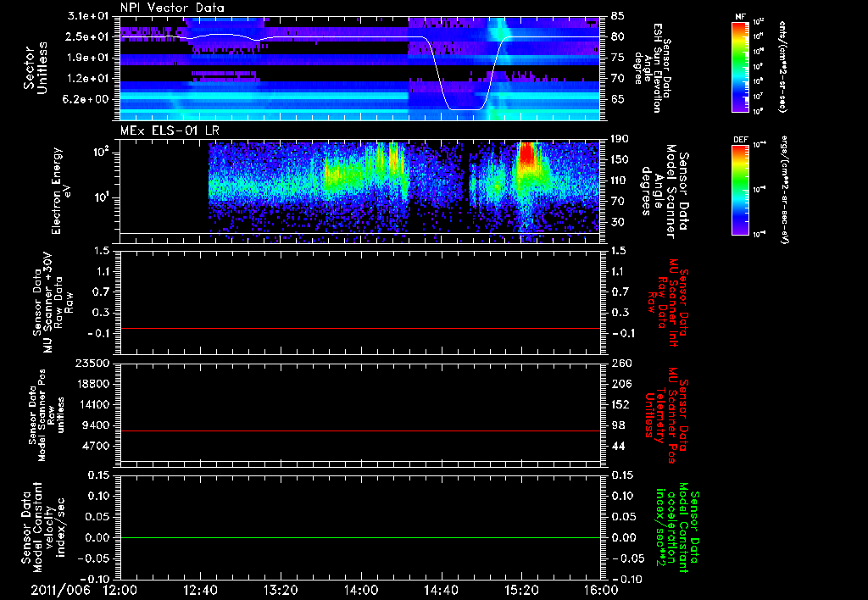Click the 14:00 time axis label
Viewport: 868px width, 600px height.
pos(361,590)
